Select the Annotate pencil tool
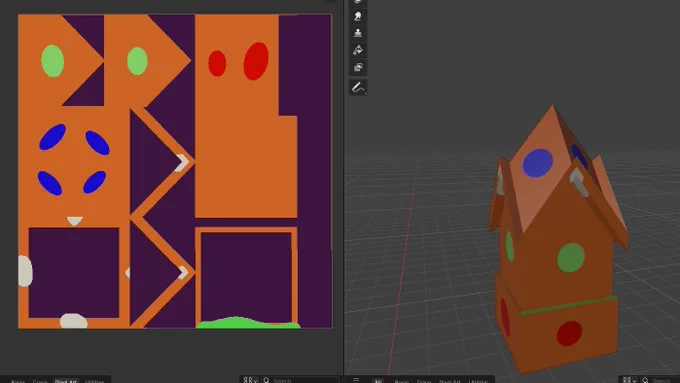Viewport: 680px width, 383px height. [358, 87]
